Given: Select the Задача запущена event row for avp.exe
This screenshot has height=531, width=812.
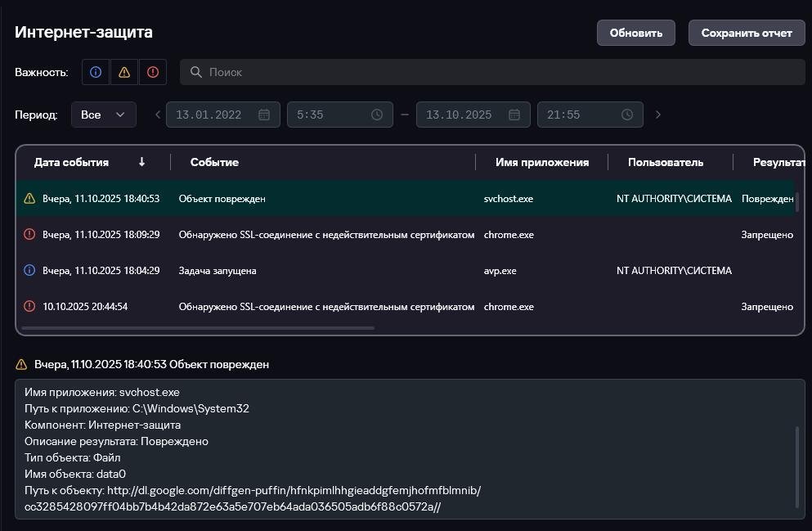Looking at the screenshot, I should [x=327, y=270].
